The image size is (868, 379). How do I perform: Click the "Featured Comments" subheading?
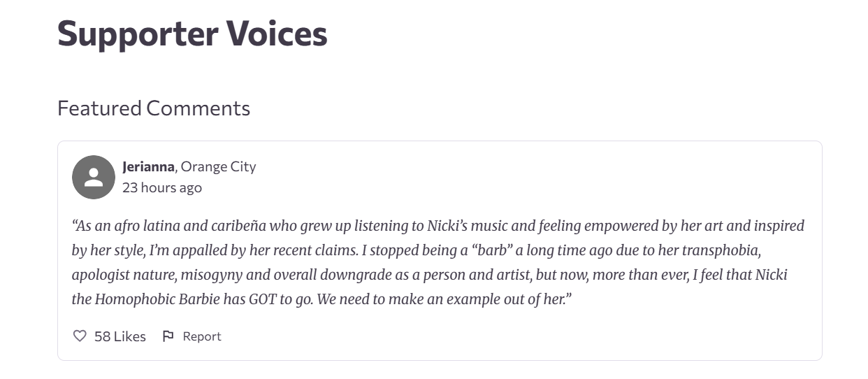[x=154, y=108]
